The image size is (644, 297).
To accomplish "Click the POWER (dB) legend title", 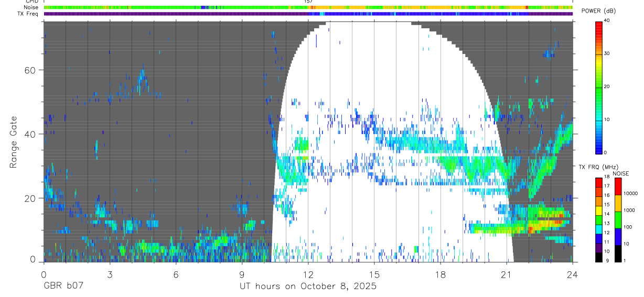I will [599, 12].
